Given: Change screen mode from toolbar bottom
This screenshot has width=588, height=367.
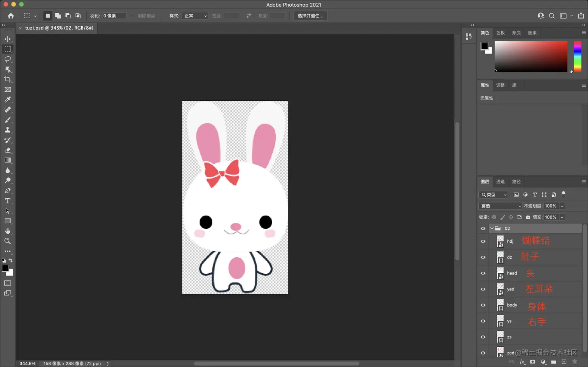Looking at the screenshot, I should click(x=8, y=293).
